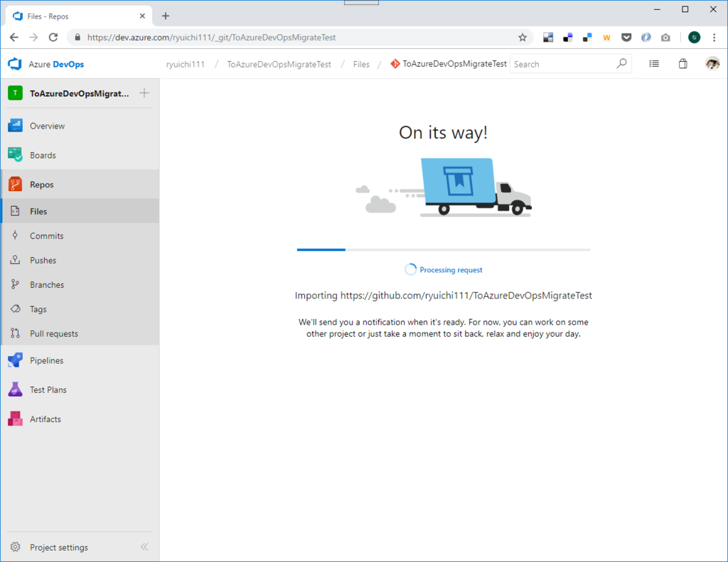Click the plus button beside project name
The height and width of the screenshot is (562, 728).
(144, 93)
